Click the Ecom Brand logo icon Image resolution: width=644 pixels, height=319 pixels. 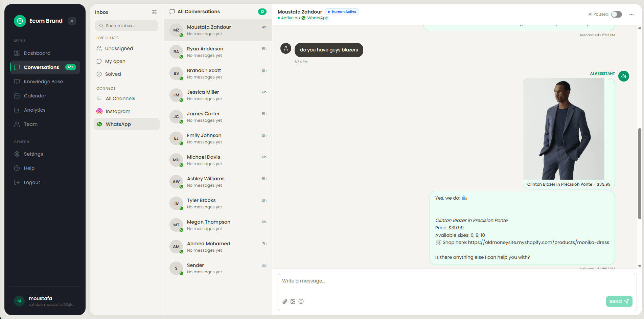(x=20, y=21)
